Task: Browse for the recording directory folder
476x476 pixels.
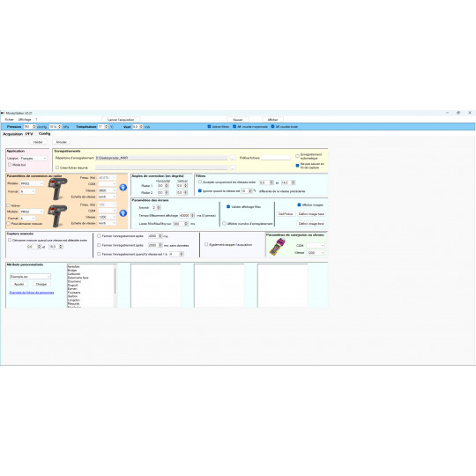Action: click(x=233, y=158)
